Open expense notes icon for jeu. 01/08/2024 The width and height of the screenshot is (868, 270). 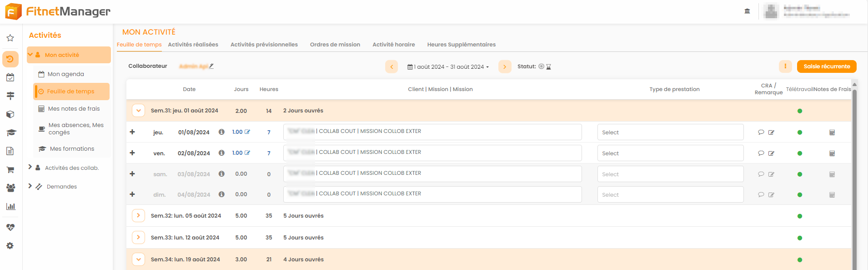(x=832, y=132)
